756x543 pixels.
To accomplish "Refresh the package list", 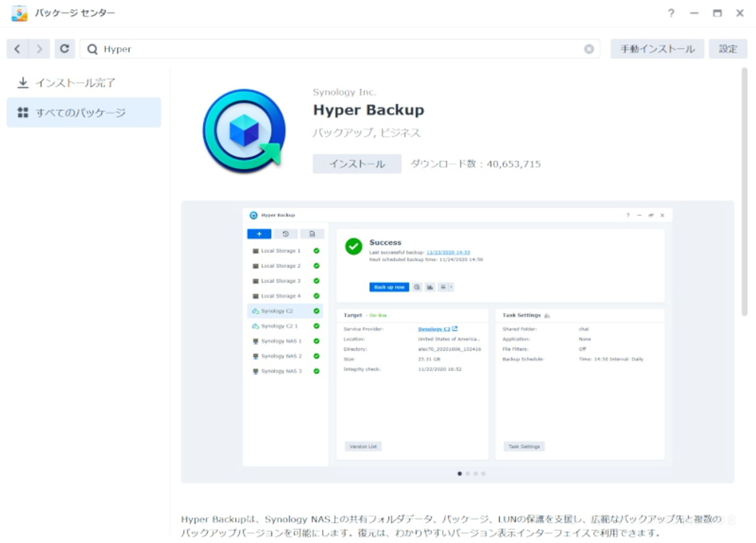I will click(65, 49).
